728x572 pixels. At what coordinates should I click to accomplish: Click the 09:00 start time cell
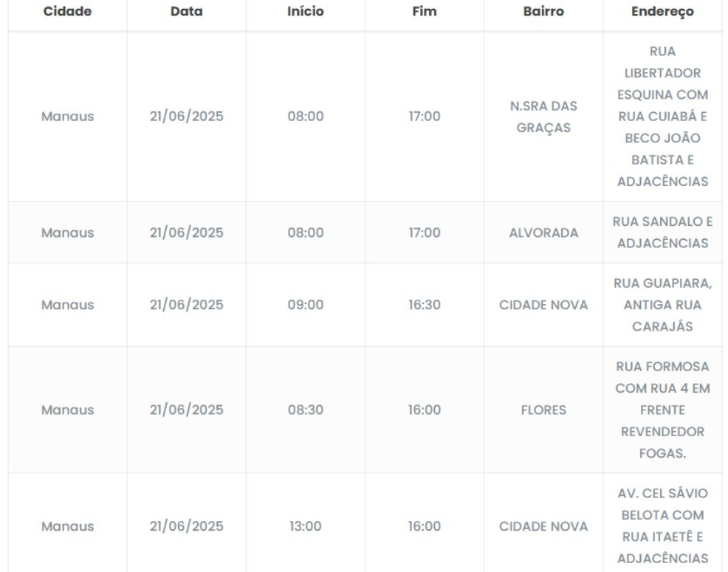click(306, 305)
